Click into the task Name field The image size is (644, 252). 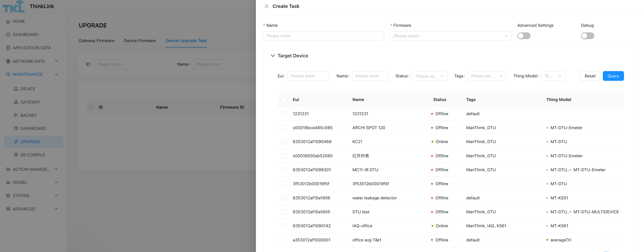(x=323, y=36)
